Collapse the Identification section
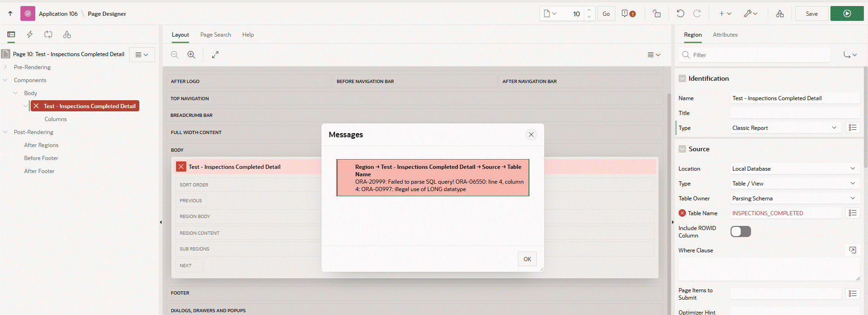868x315 pixels. pyautogui.click(x=682, y=78)
